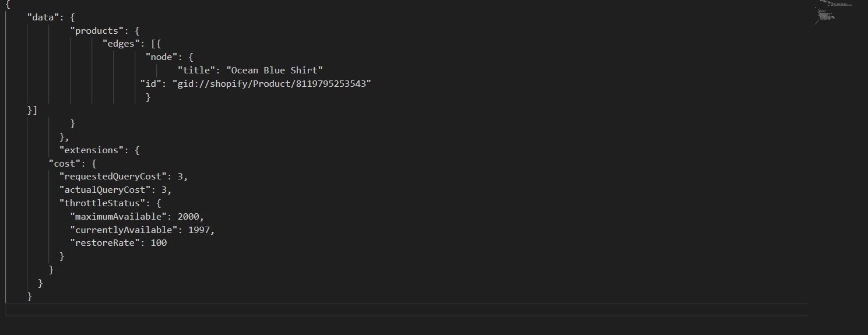Click the "actualQueryCost" key
Screen dimensions: 868x335
click(105, 190)
